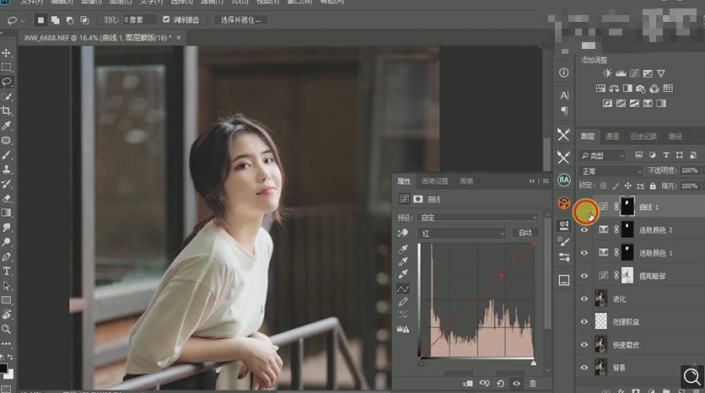705x393 pixels.
Task: Switch to the 画笔 tab
Action: click(466, 181)
